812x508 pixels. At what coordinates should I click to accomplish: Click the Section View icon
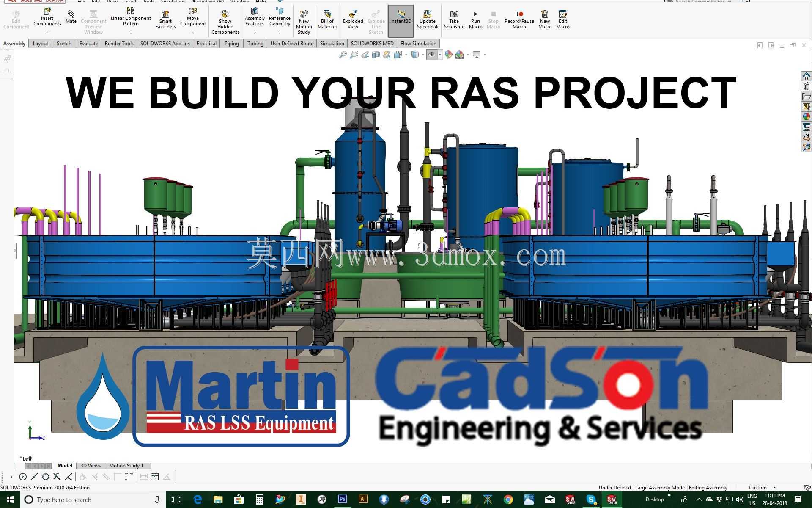point(376,55)
